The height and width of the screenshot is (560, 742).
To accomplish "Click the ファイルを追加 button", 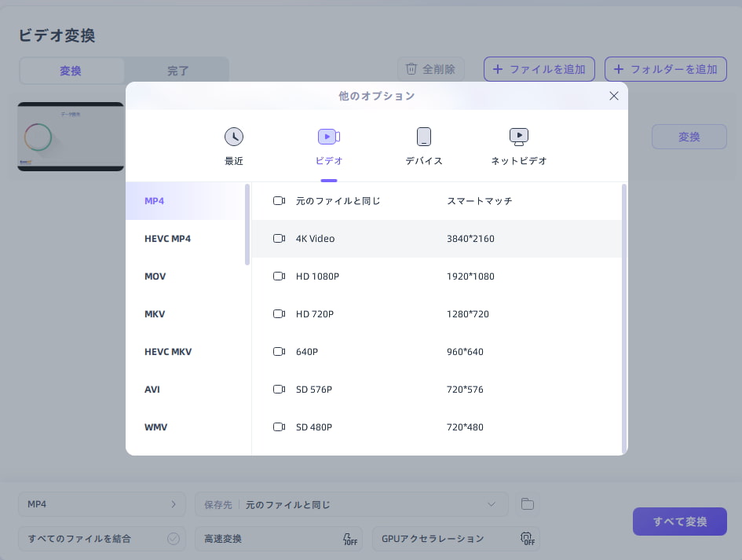I will click(x=539, y=68).
